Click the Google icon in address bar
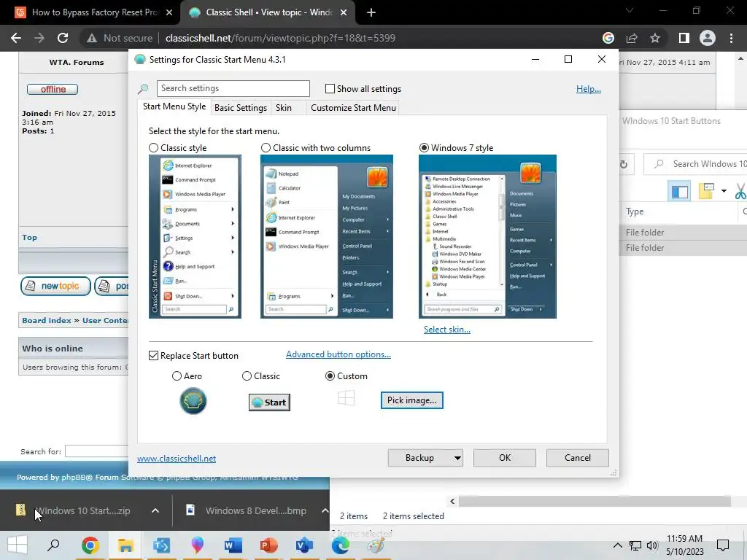 (608, 38)
